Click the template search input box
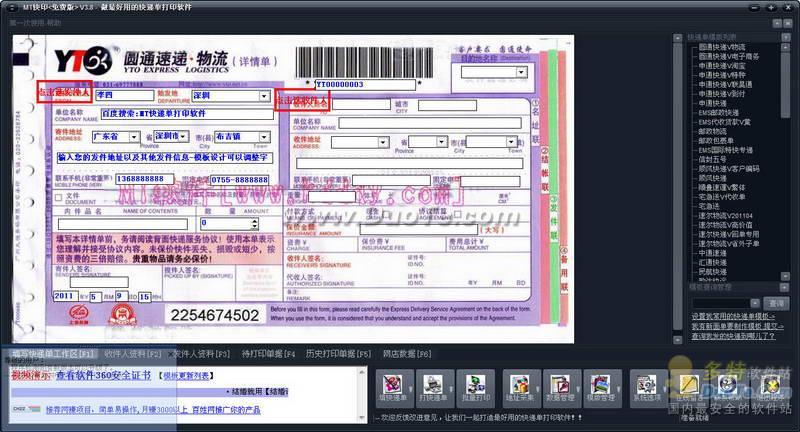Viewport: 800px width, 432px height. [x=720, y=303]
